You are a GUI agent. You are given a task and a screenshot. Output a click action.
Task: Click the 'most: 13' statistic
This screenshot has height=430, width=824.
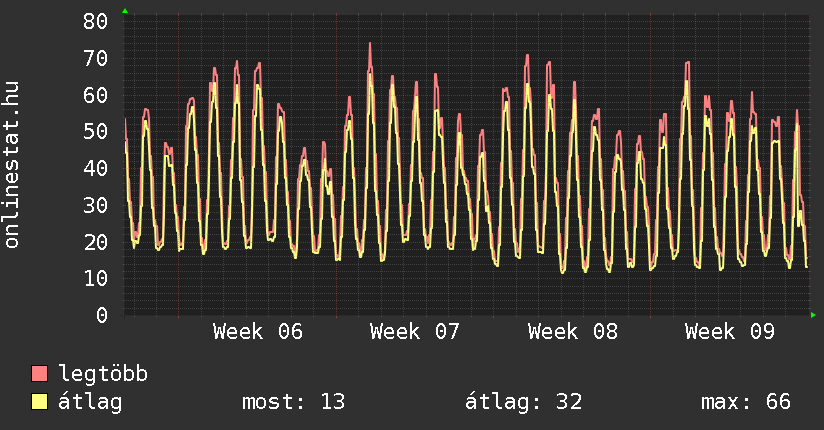click(x=293, y=402)
